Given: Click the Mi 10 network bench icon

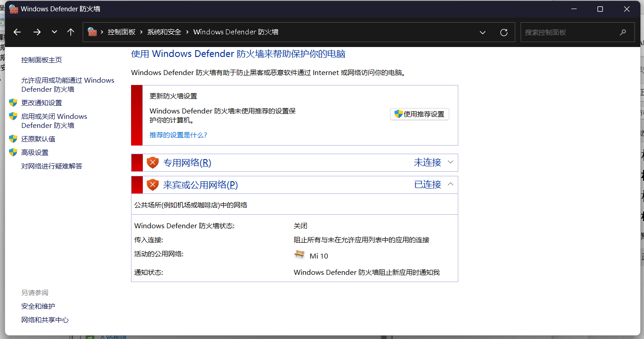Looking at the screenshot, I should coord(299,255).
